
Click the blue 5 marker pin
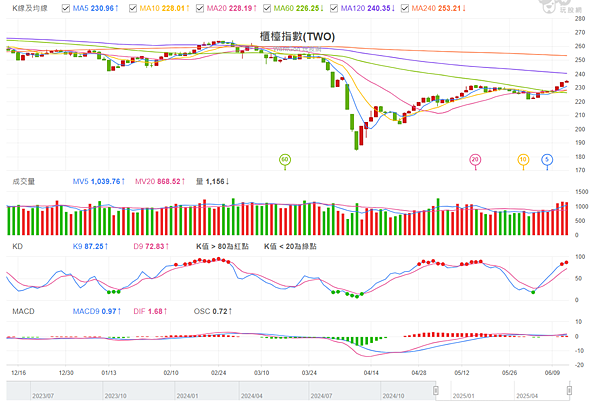click(547, 160)
